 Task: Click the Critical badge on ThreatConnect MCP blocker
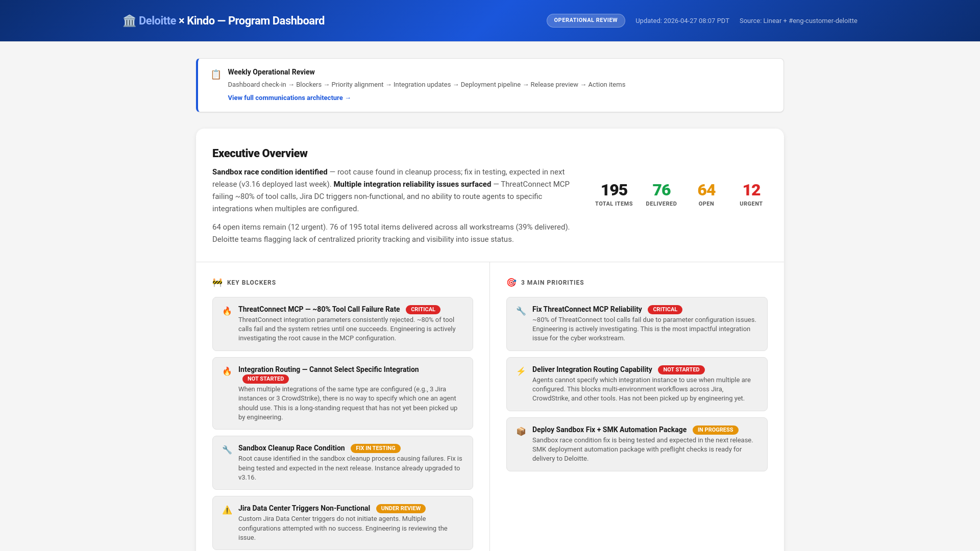coord(423,310)
